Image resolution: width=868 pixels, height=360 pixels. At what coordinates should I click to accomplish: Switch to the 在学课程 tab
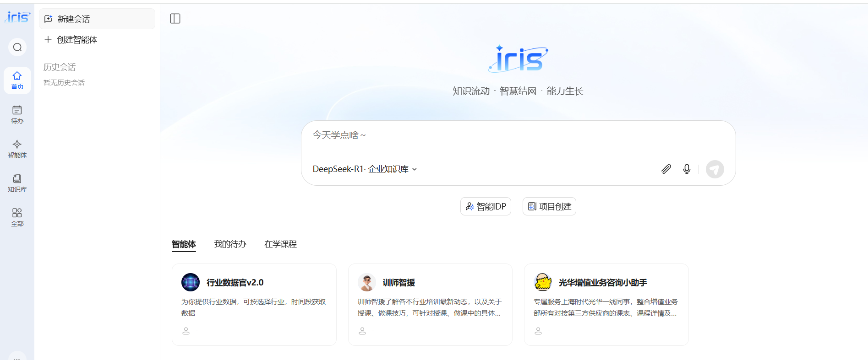coord(280,244)
